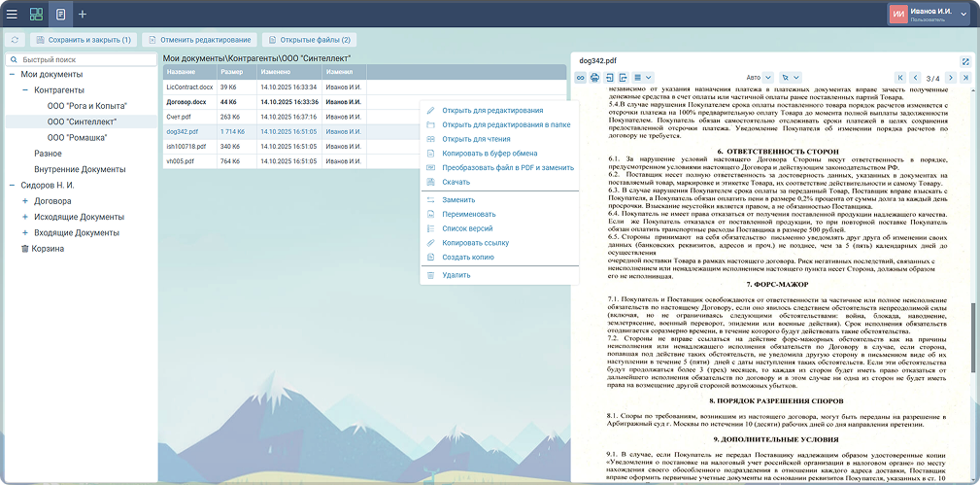The image size is (980, 485).
Task: Expand the PDF preview to fullscreen
Action: [965, 60]
